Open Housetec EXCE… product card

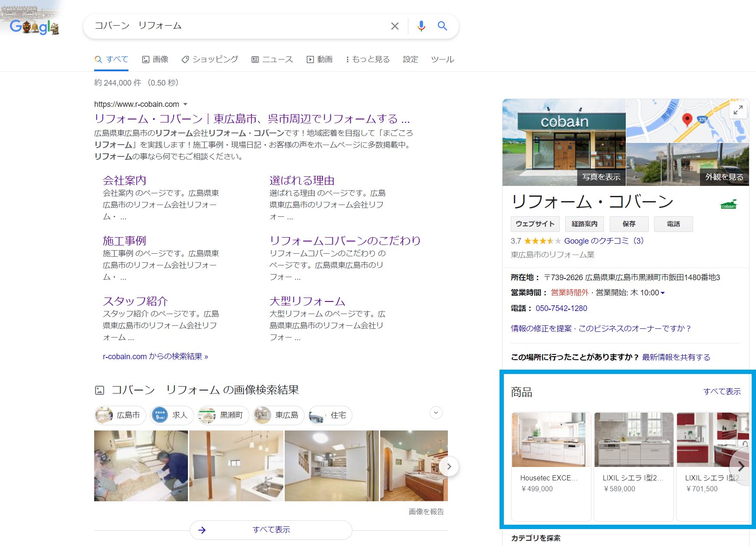click(x=551, y=467)
